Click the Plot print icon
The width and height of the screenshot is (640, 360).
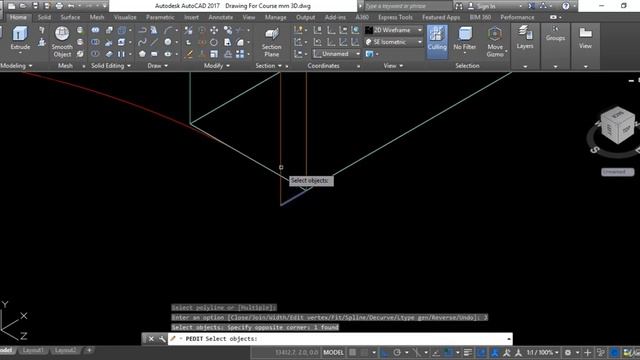click(x=60, y=6)
